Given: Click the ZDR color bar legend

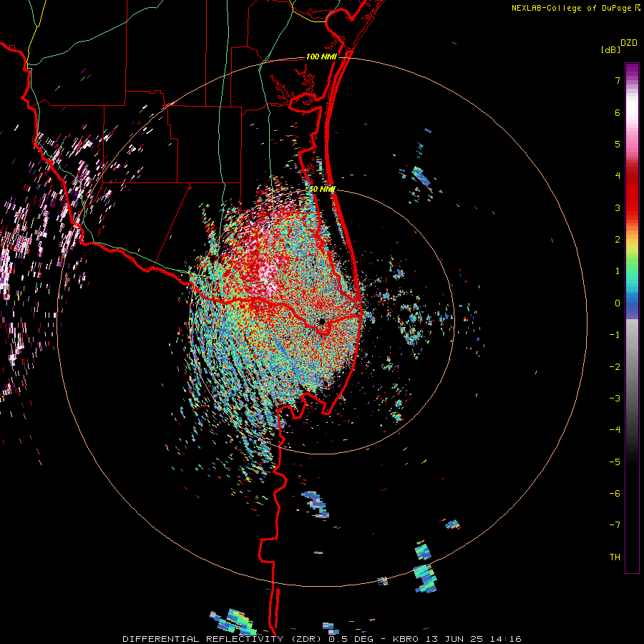Looking at the screenshot, I should pyautogui.click(x=632, y=318).
